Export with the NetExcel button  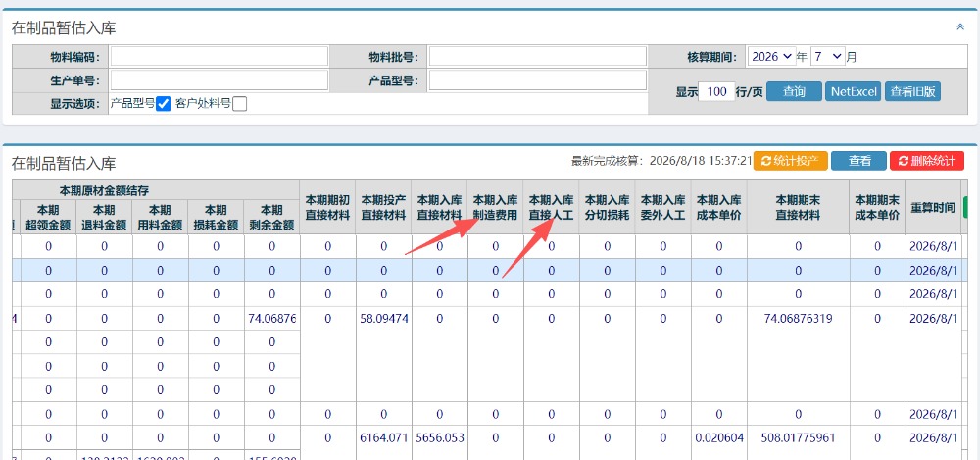point(854,92)
